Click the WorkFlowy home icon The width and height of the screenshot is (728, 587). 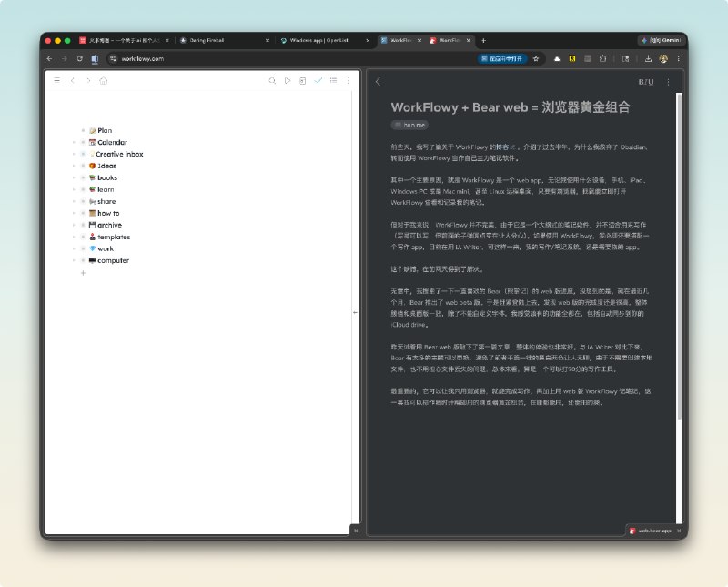(103, 80)
